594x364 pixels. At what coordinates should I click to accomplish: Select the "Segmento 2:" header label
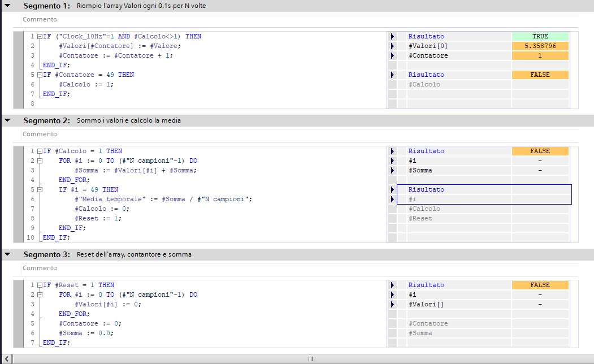(46, 120)
